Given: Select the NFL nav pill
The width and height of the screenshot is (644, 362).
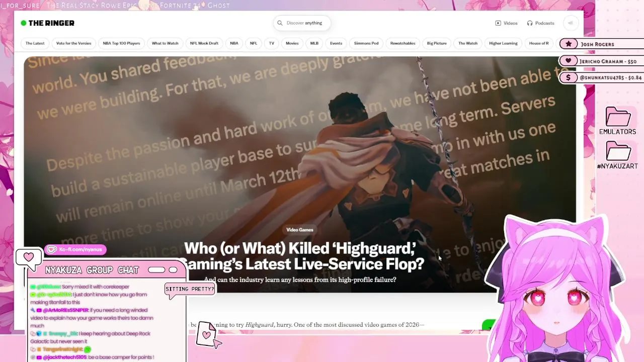Looking at the screenshot, I should point(254,43).
